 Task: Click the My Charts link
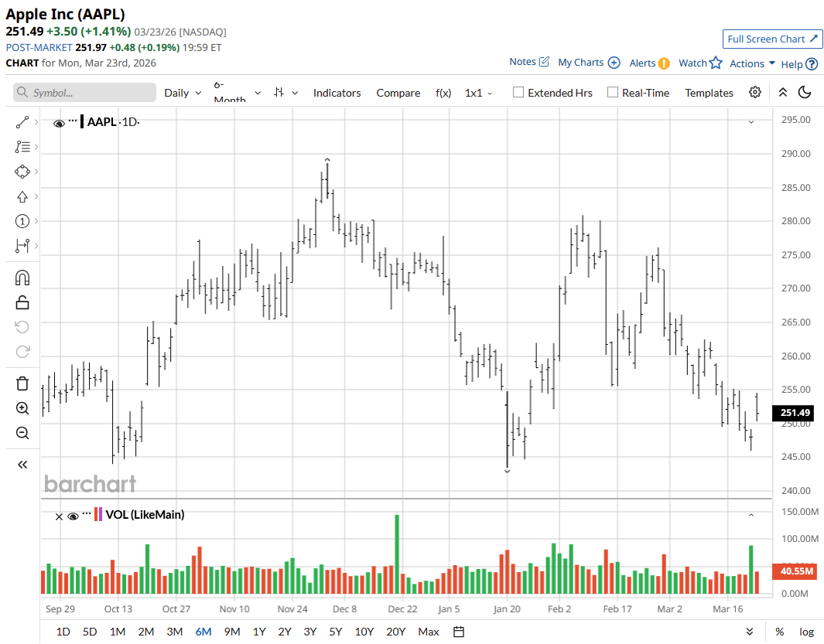coord(581,62)
